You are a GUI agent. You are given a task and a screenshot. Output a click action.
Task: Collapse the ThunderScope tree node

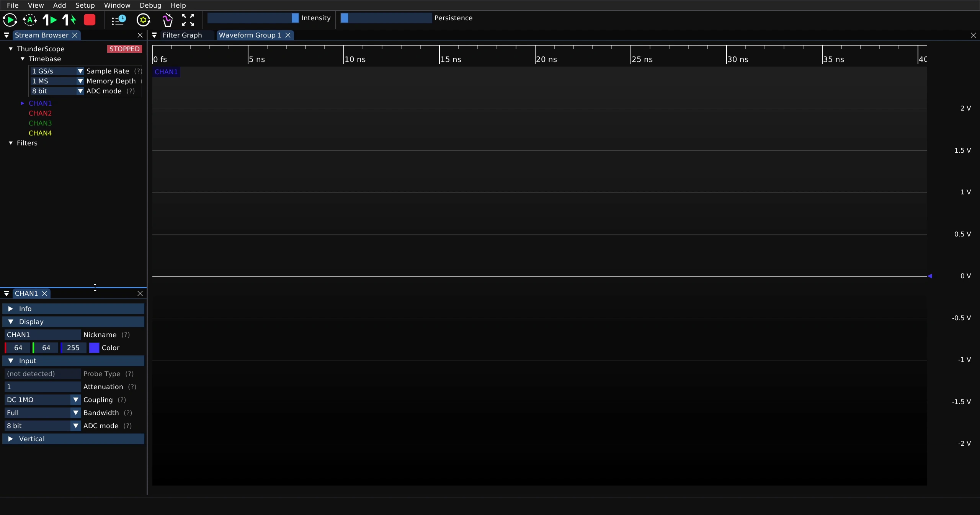point(11,49)
